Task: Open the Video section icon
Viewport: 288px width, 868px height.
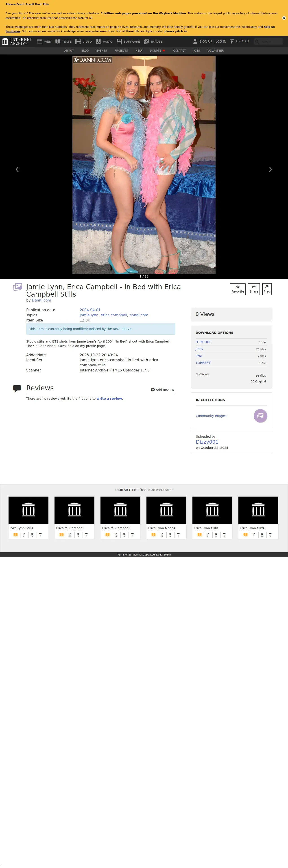Action: coord(78,41)
